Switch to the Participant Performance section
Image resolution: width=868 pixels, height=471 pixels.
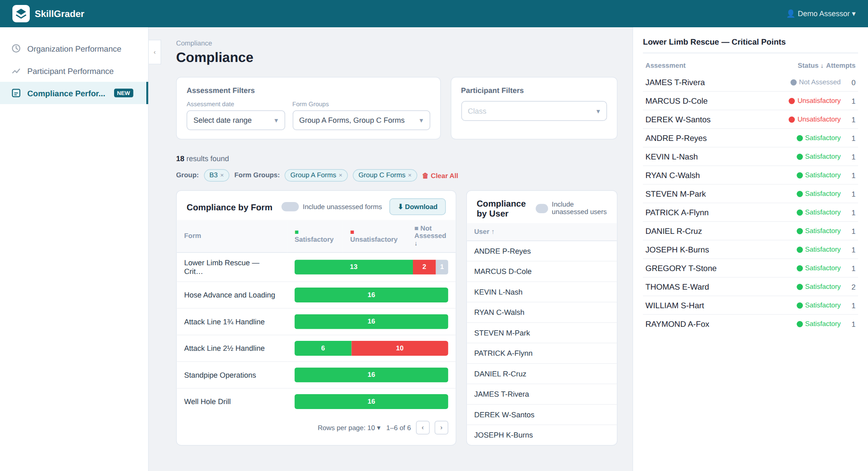click(70, 71)
